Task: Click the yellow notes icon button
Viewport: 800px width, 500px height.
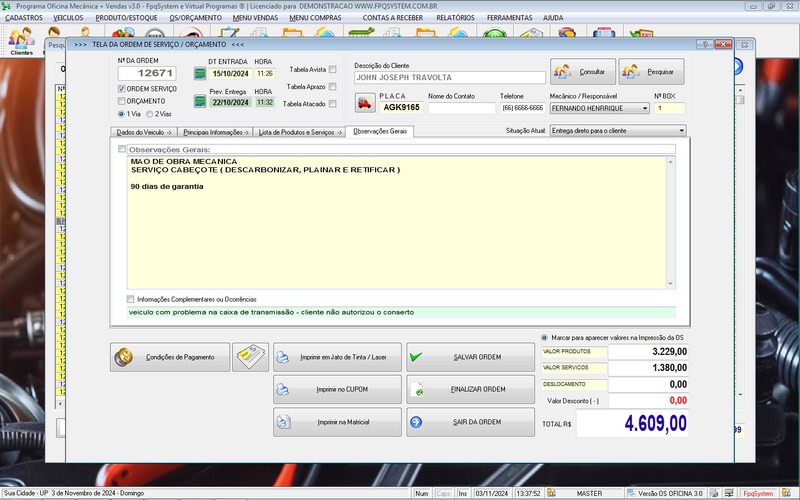Action: click(x=250, y=357)
